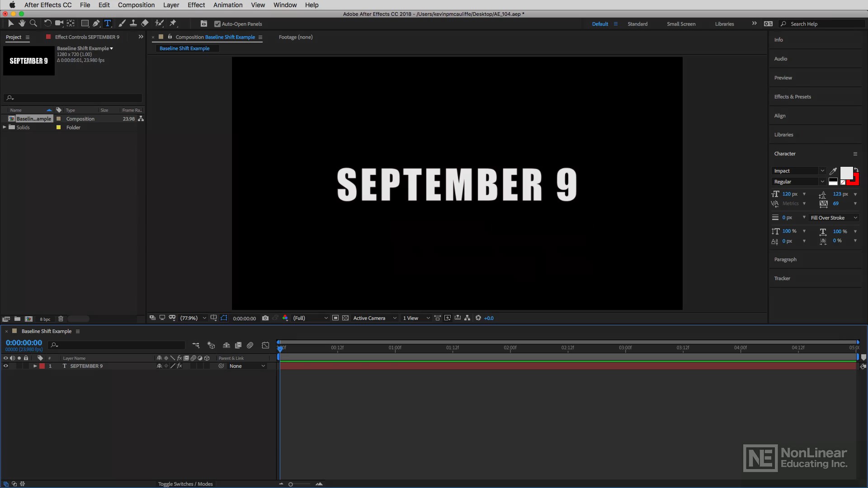Click the snapshot camera icon
Screen dimensions: 868x488
click(265, 318)
